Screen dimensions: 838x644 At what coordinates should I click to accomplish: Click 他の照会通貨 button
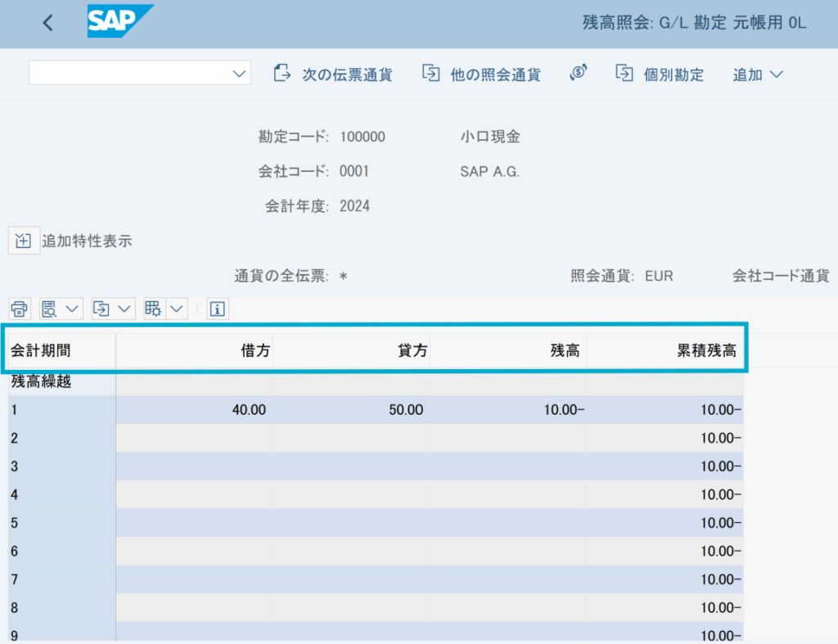tap(481, 74)
